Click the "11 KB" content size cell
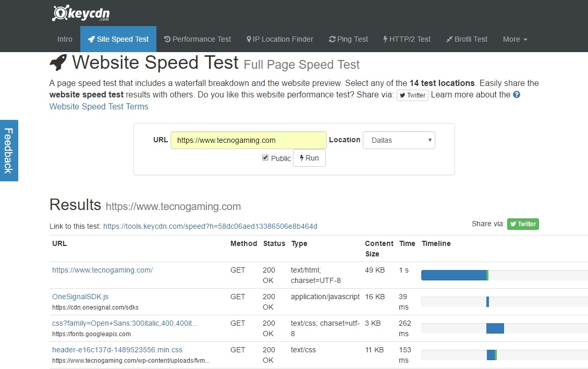 375,350
